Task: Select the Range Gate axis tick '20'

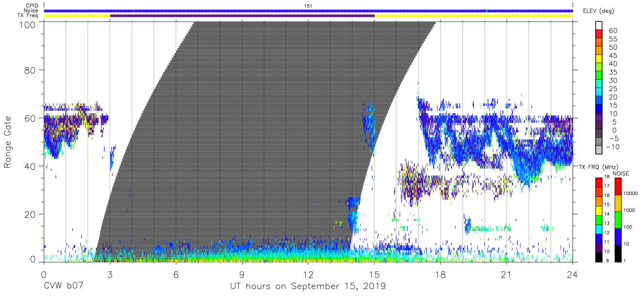Action: [x=31, y=214]
